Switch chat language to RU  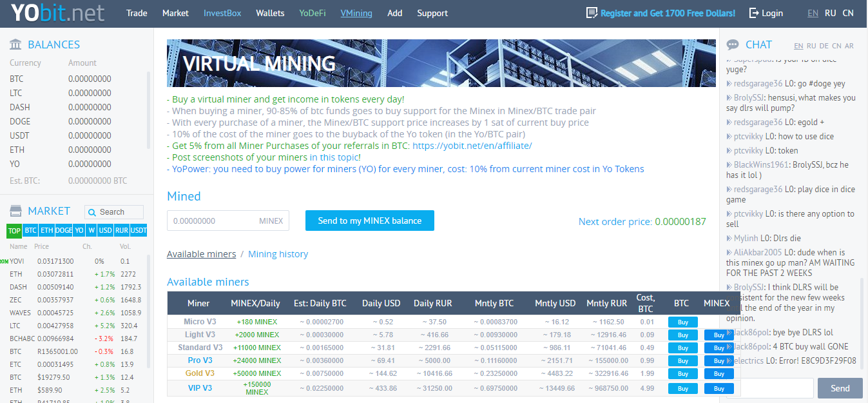pyautogui.click(x=811, y=46)
